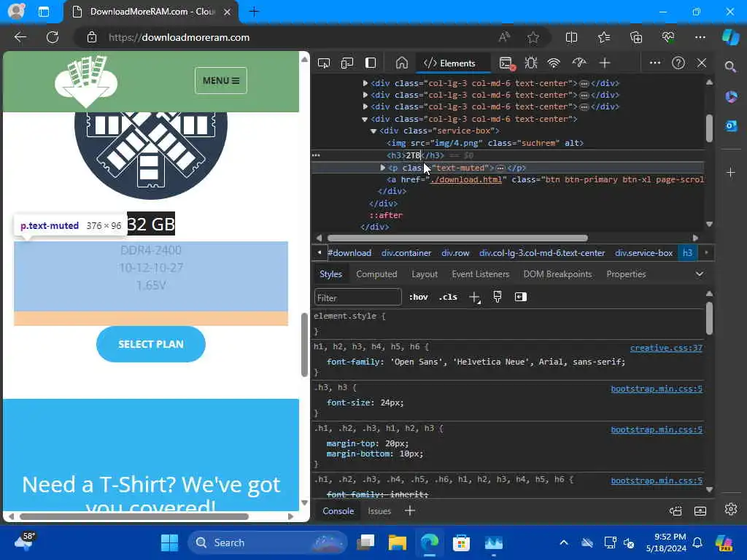Screen dimensions: 747x560
Task: Open the website MENU hamburger dropdown
Action: (221, 80)
